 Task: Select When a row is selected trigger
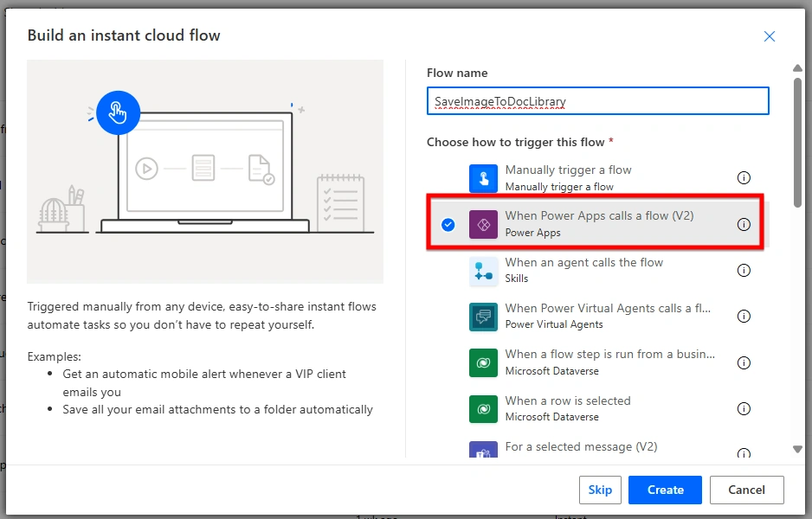[597, 409]
